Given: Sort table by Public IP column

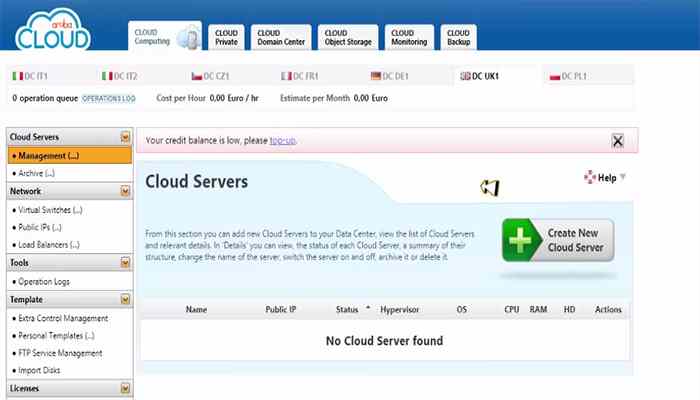Looking at the screenshot, I should (x=280, y=309).
